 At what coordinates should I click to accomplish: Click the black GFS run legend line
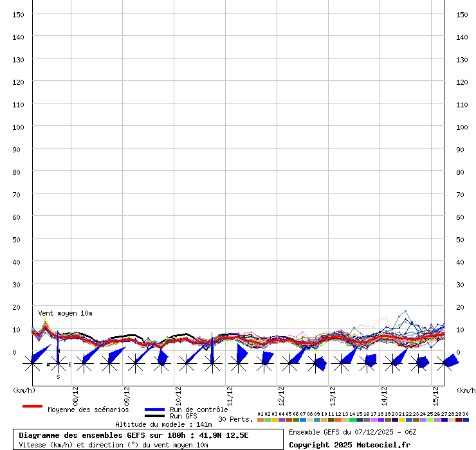(x=155, y=417)
